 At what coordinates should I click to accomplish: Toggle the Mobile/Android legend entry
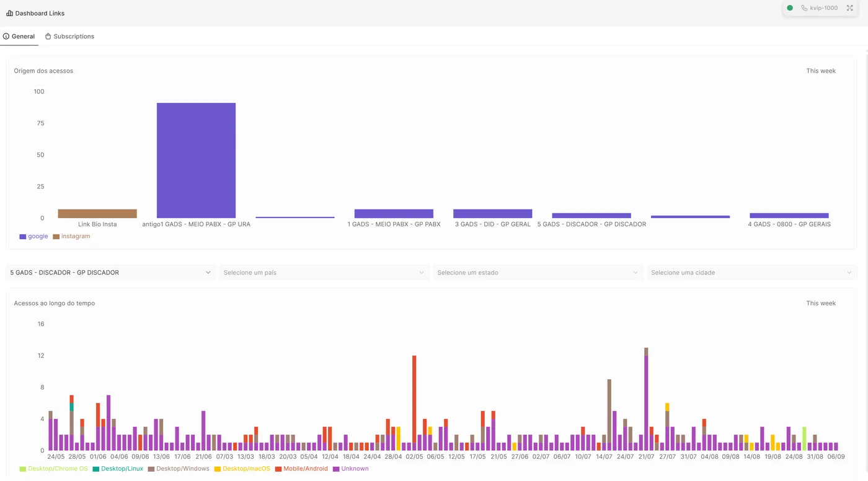pyautogui.click(x=301, y=469)
